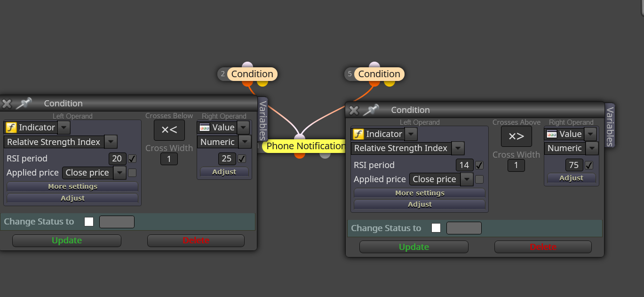
Task: Enable Change Status to checkbox, right panel
Action: (436, 228)
